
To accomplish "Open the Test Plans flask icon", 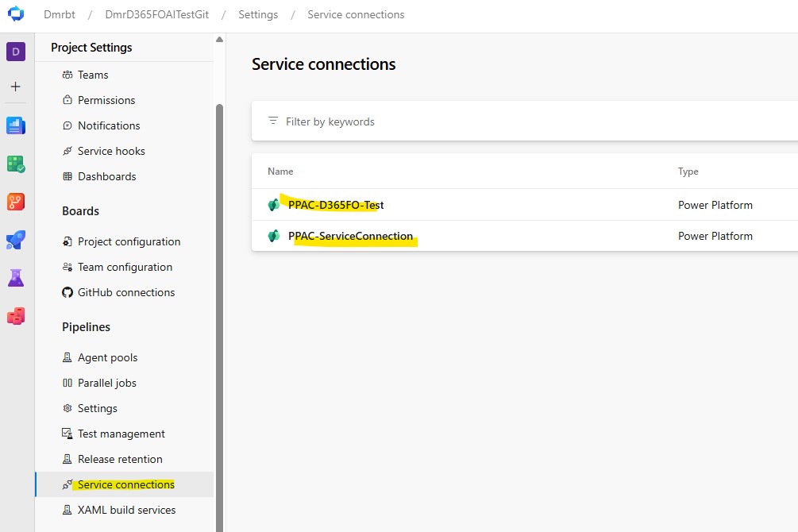I will (16, 278).
